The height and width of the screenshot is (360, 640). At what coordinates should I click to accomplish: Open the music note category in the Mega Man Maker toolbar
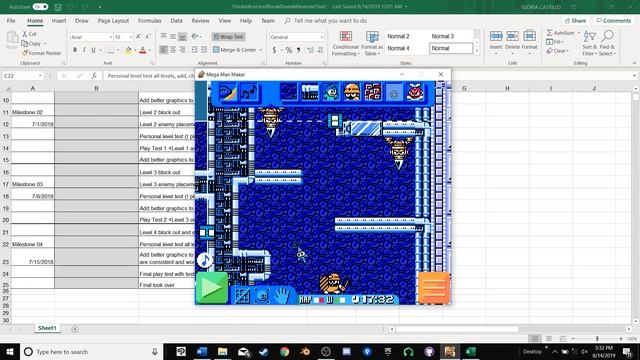pyautogui.click(x=249, y=92)
